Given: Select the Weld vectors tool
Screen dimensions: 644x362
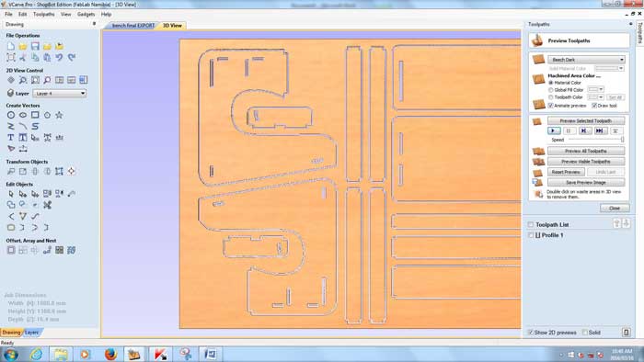Looking at the screenshot, I should pos(11,205).
